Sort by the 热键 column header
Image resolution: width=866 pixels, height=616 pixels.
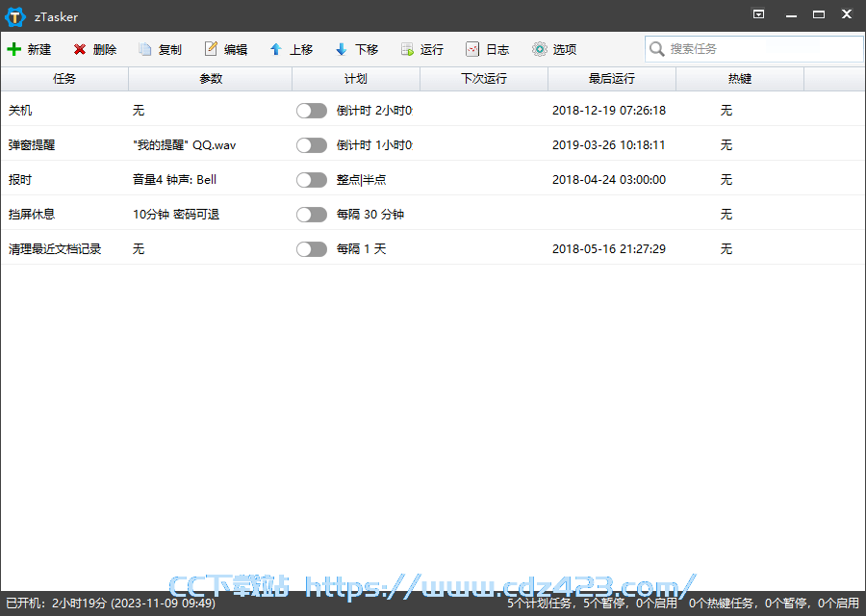click(740, 79)
